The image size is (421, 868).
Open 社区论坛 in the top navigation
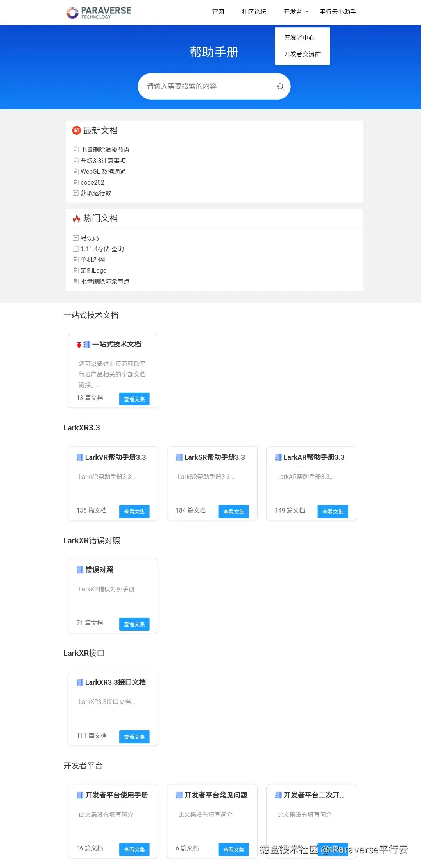(x=254, y=12)
